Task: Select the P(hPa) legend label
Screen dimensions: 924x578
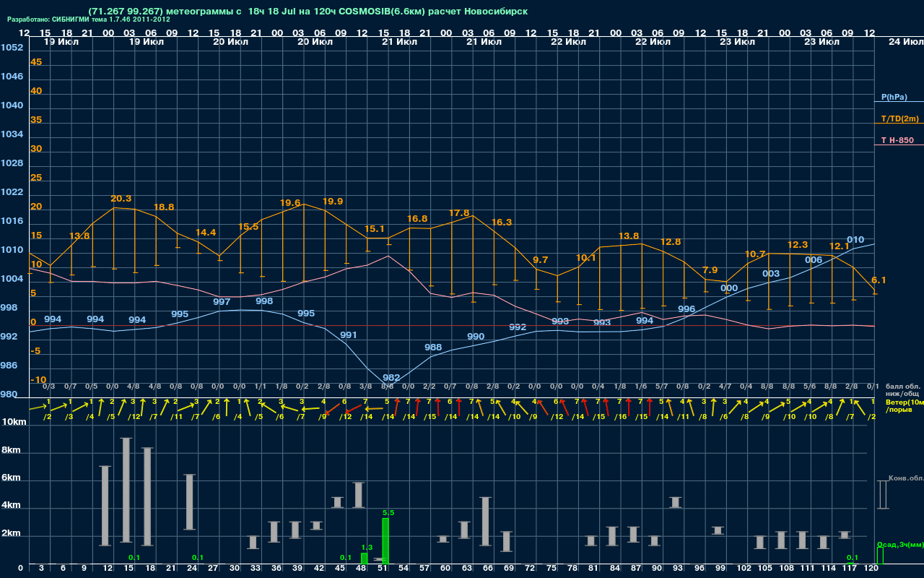Action: [x=894, y=97]
